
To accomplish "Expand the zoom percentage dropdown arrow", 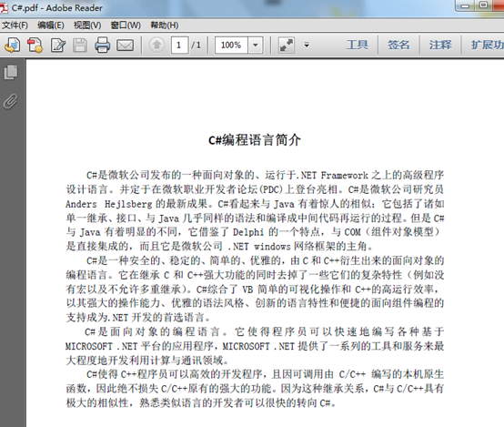I will coord(256,45).
